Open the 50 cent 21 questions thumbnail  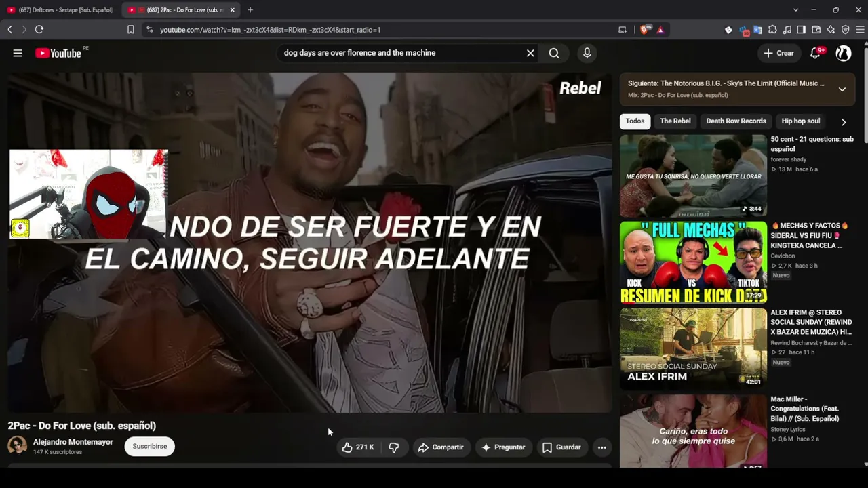pyautogui.click(x=693, y=176)
